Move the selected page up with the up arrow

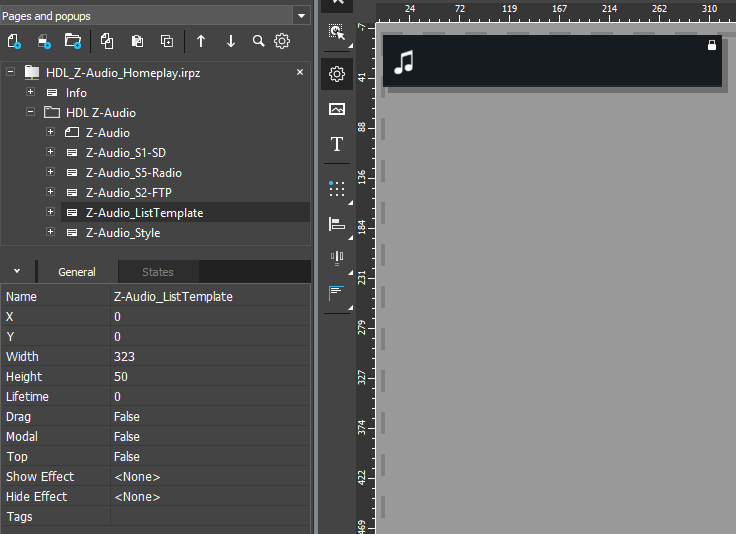(201, 41)
